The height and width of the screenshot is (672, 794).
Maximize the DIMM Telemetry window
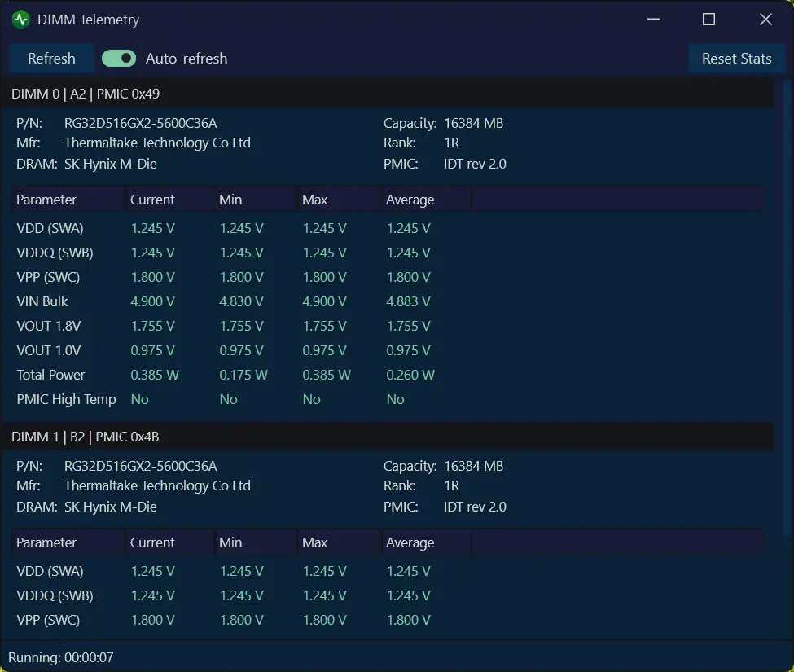click(x=708, y=20)
